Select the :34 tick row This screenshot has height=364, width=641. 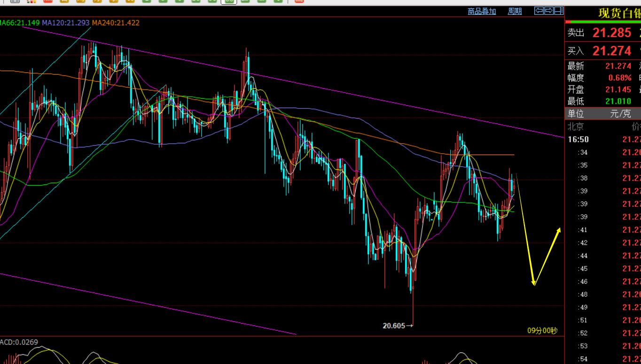[x=603, y=152]
